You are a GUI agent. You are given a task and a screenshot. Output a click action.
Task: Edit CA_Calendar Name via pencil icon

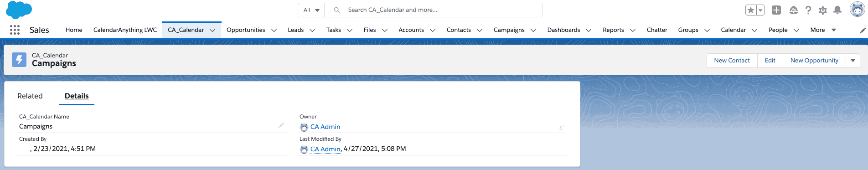[281, 125]
